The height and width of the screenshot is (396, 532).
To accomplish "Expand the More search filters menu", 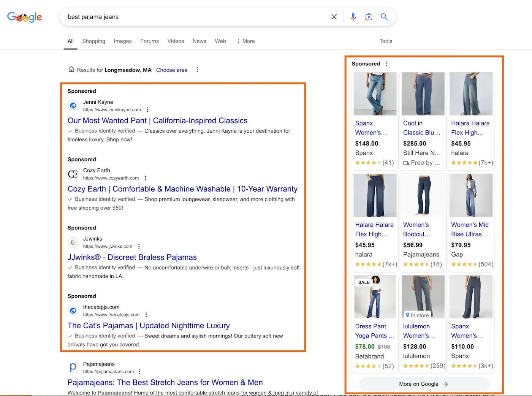I will coord(245,41).
